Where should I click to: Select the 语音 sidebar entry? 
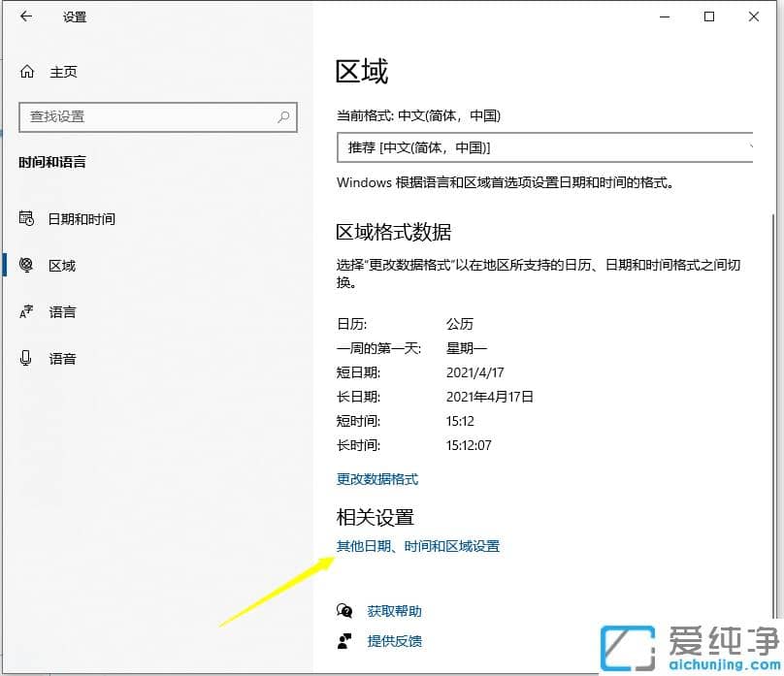pyautogui.click(x=61, y=358)
